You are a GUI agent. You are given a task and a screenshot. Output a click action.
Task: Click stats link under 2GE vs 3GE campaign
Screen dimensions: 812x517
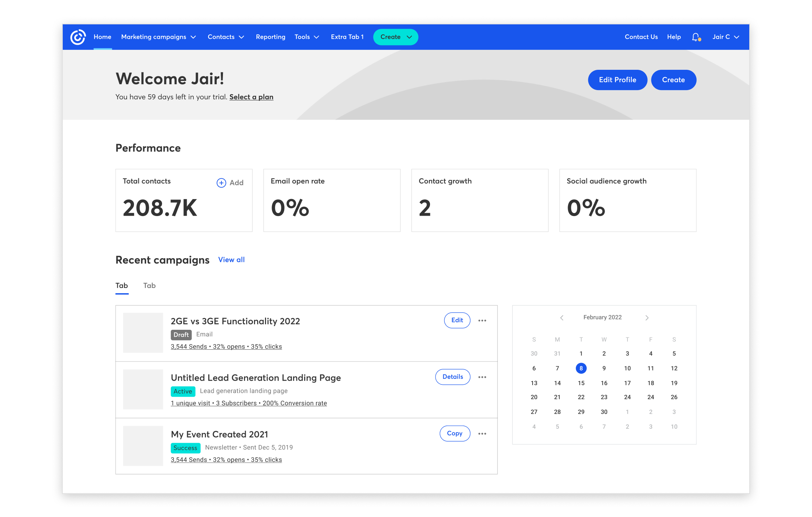click(226, 347)
